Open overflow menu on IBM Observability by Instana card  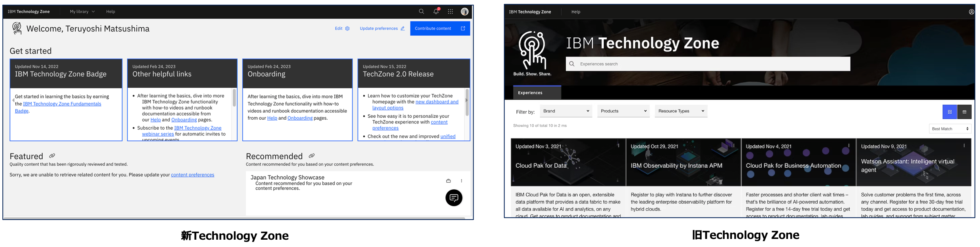click(733, 145)
